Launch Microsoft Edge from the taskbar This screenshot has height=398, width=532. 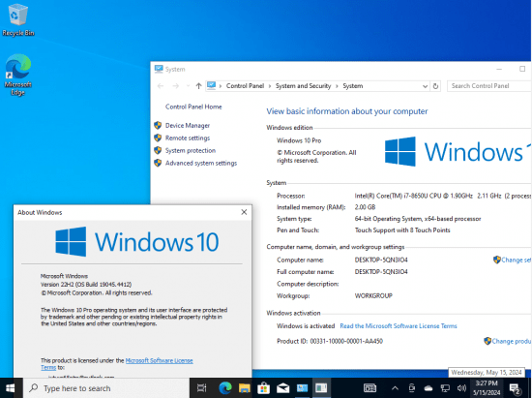pyautogui.click(x=225, y=387)
